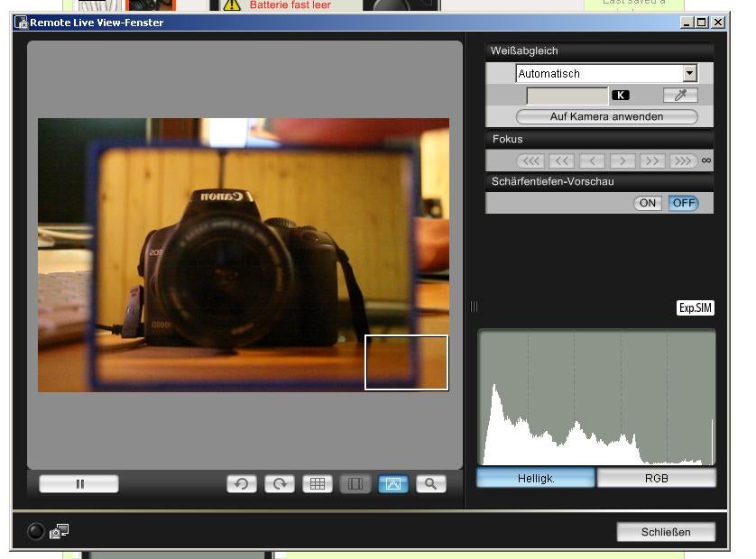Switch histogram to the RGB tab
The width and height of the screenshot is (756, 559).
656,479
